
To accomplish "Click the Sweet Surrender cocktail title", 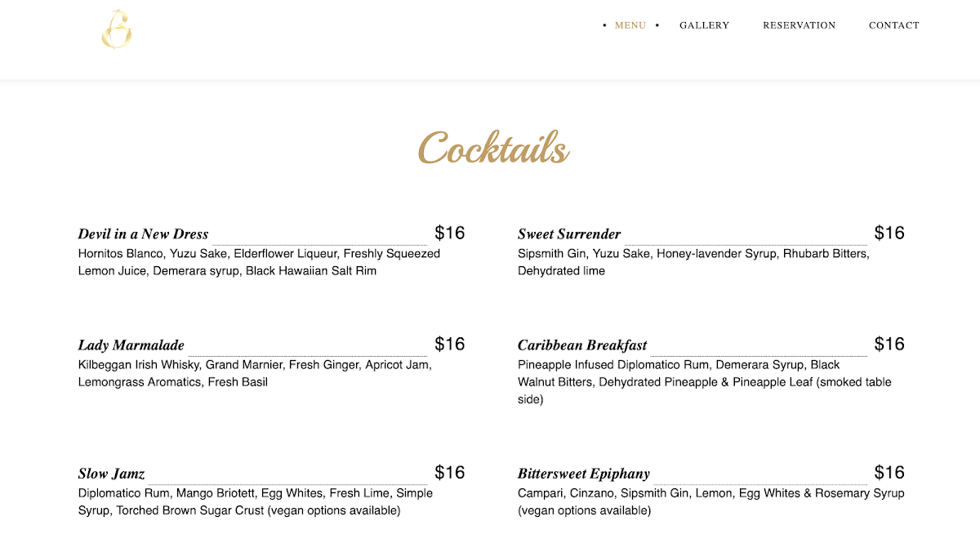I will (569, 234).
